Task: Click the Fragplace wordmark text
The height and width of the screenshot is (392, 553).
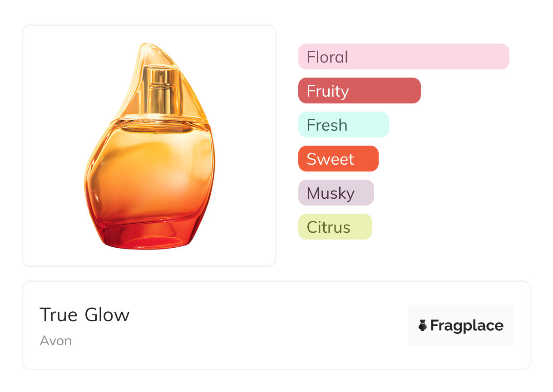Action: (467, 325)
